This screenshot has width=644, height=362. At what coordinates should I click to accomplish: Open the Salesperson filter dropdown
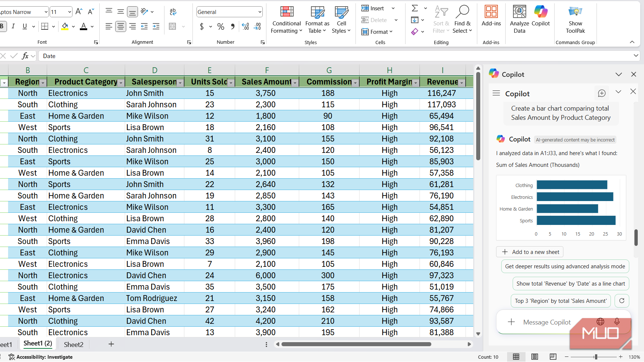pos(180,83)
